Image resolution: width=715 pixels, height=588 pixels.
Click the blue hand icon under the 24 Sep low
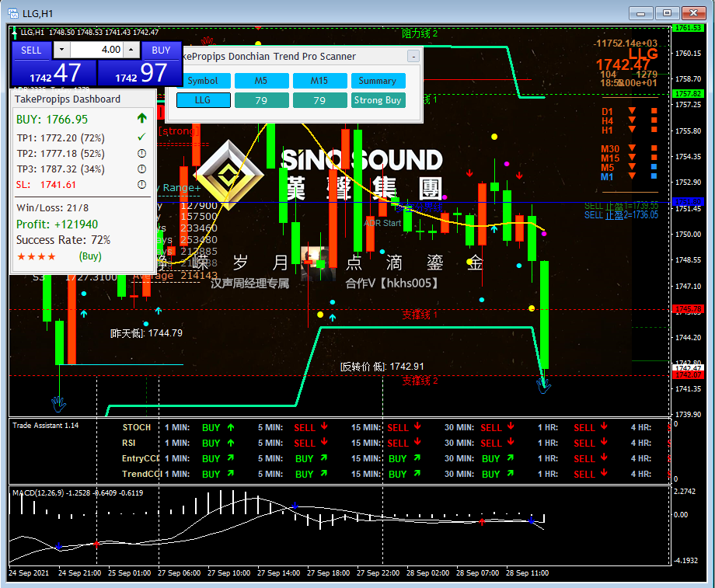59,404
